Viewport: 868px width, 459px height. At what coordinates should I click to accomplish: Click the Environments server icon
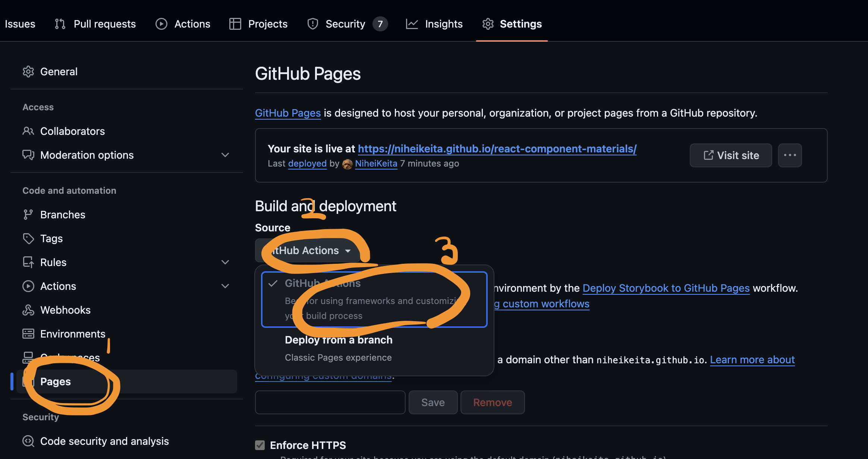coord(28,334)
